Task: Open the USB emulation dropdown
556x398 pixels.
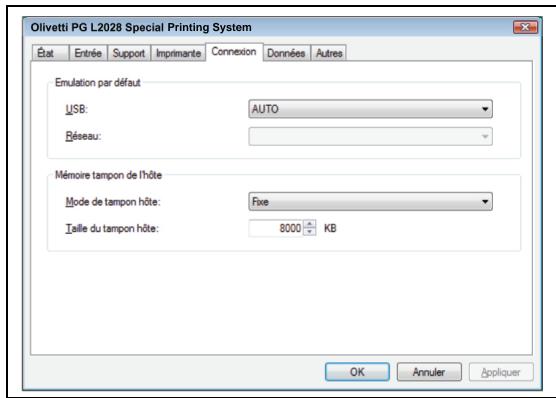Action: point(370,109)
